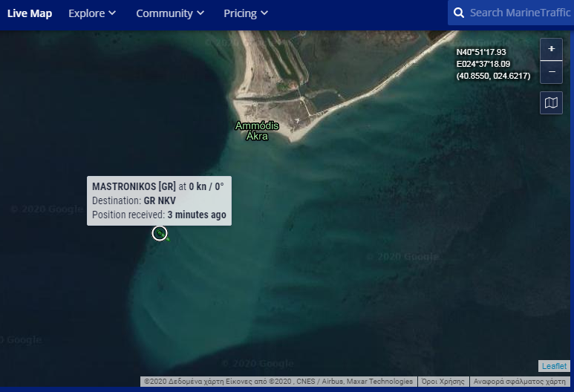Click the N40°51'17.93 coordinates readout
The height and width of the screenshot is (392, 574).
click(481, 52)
